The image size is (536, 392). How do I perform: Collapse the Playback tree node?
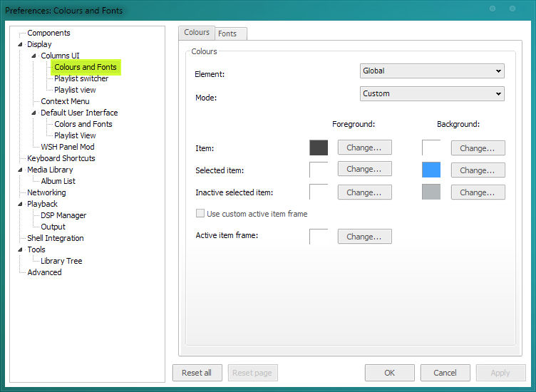(x=20, y=204)
